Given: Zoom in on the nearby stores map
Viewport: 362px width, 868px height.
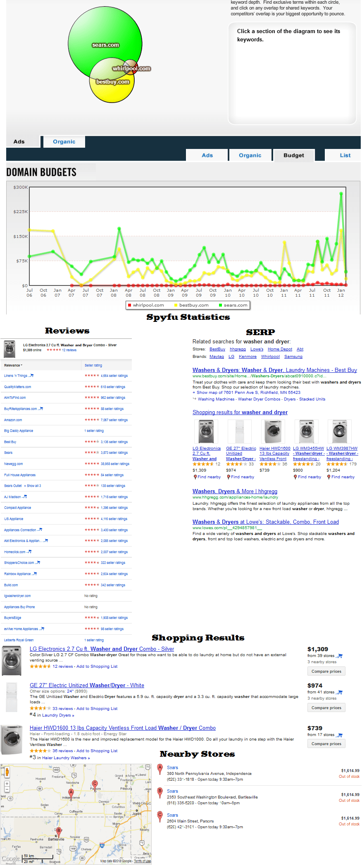Looking at the screenshot, I should click(x=7, y=784).
